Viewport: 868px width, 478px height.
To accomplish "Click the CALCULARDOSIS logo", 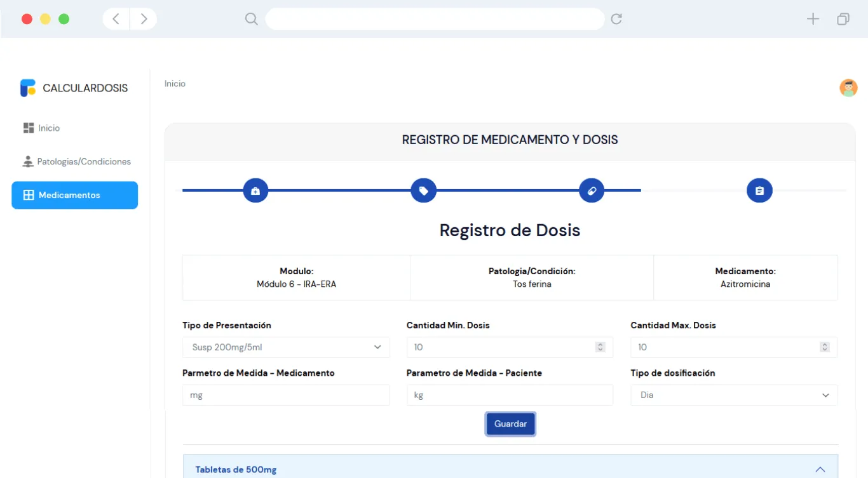I will tap(74, 88).
